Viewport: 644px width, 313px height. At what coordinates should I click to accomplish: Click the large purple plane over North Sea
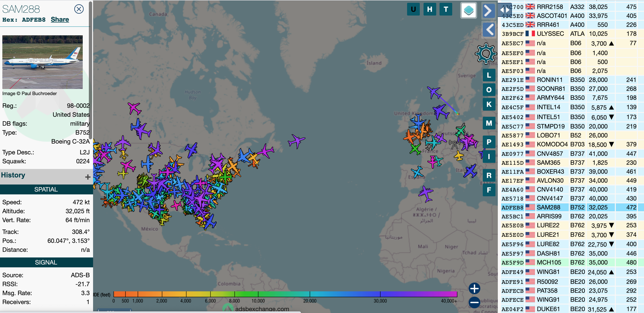click(x=441, y=112)
